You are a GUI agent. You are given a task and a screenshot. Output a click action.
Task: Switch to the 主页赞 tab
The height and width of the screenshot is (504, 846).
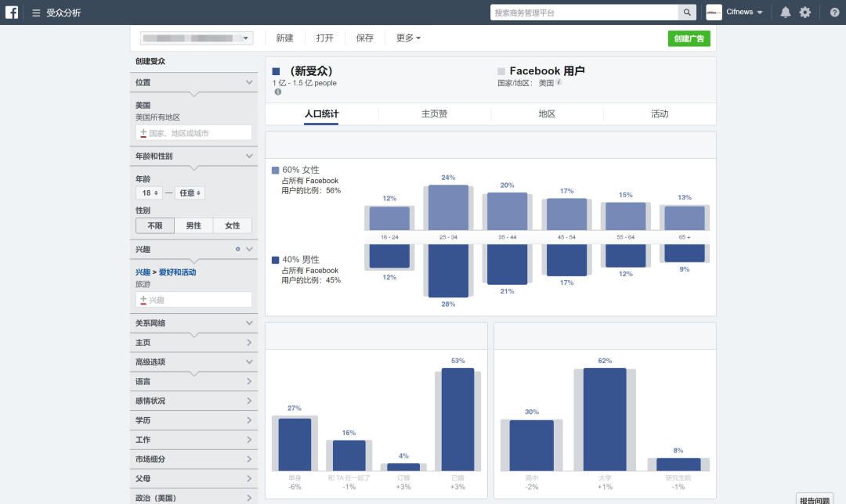[434, 113]
